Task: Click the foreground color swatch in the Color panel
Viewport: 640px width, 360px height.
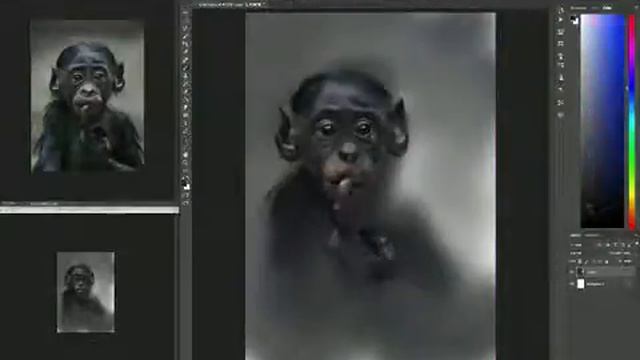Action: pyautogui.click(x=573, y=18)
